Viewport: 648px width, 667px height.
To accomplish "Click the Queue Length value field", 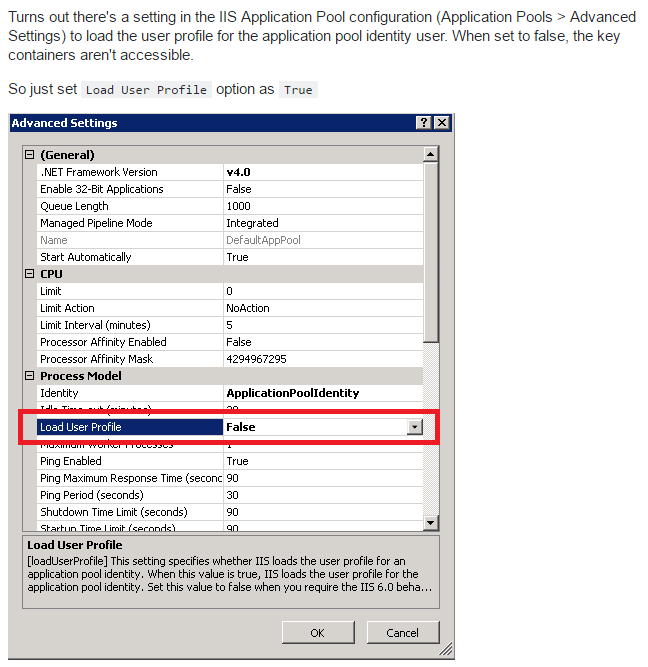I will click(320, 206).
